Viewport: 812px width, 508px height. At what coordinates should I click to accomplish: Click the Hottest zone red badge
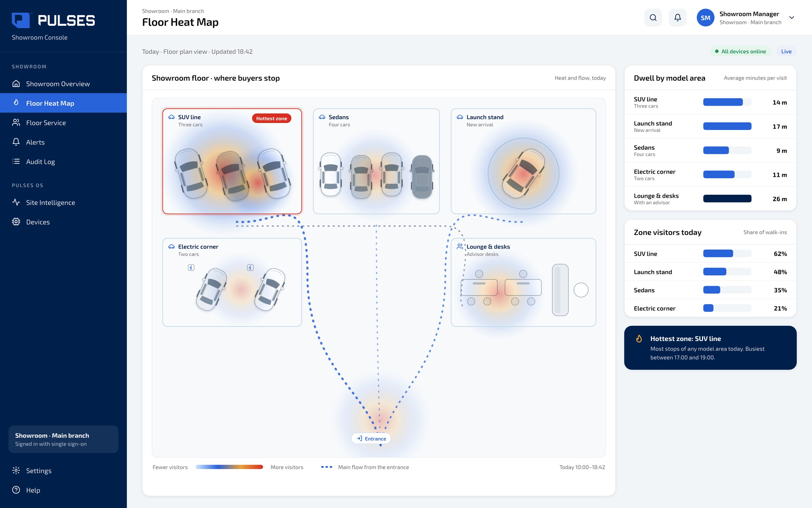pos(271,118)
